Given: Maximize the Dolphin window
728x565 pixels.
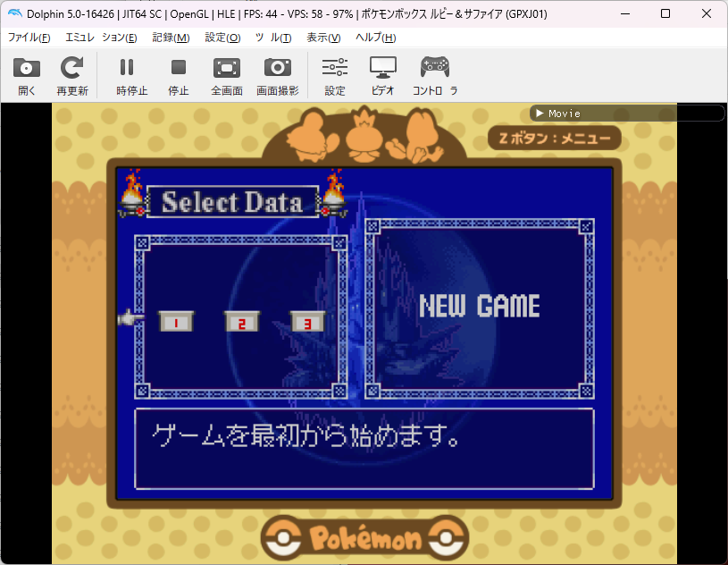Looking at the screenshot, I should click(665, 13).
